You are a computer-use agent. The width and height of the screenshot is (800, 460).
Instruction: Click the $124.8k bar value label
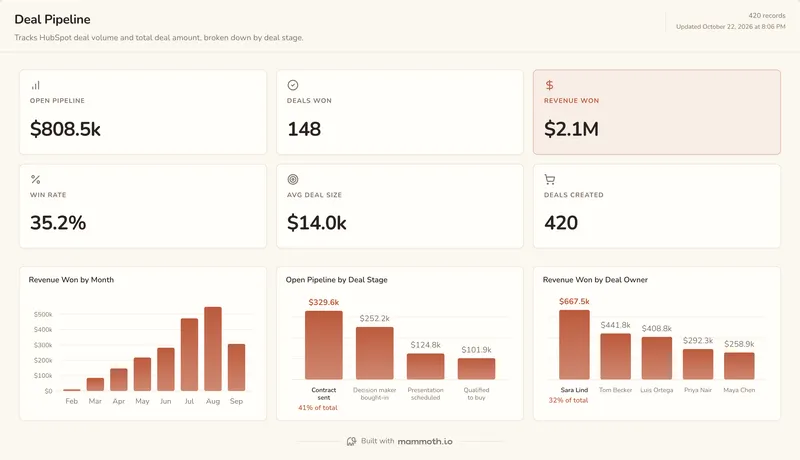[426, 345]
